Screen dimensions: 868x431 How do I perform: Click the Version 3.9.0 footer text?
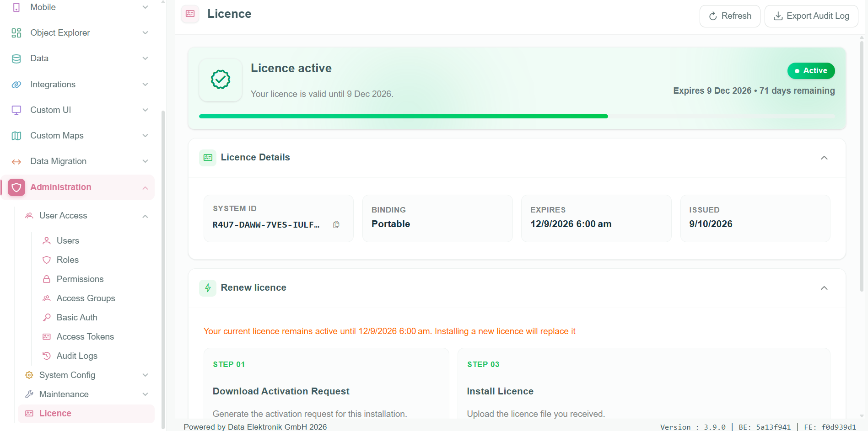click(693, 427)
